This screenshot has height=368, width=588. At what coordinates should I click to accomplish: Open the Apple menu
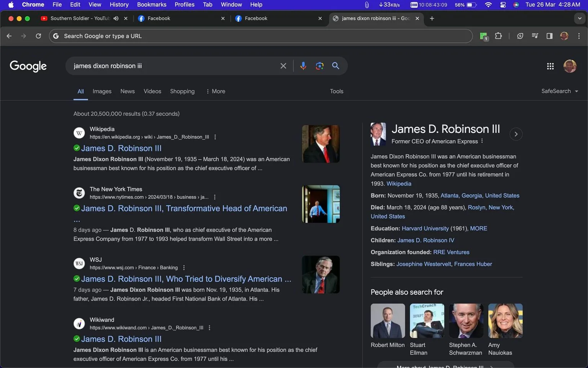coord(10,5)
